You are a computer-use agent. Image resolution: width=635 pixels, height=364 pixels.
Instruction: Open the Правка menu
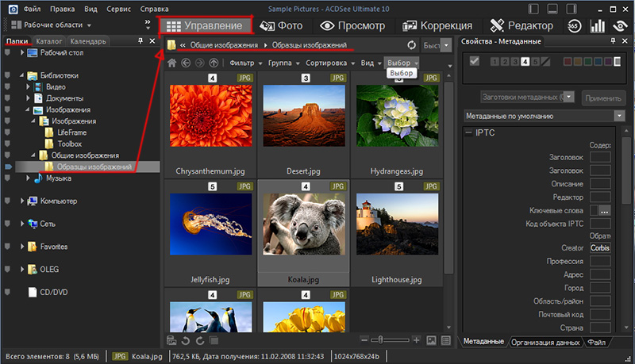[x=63, y=9]
